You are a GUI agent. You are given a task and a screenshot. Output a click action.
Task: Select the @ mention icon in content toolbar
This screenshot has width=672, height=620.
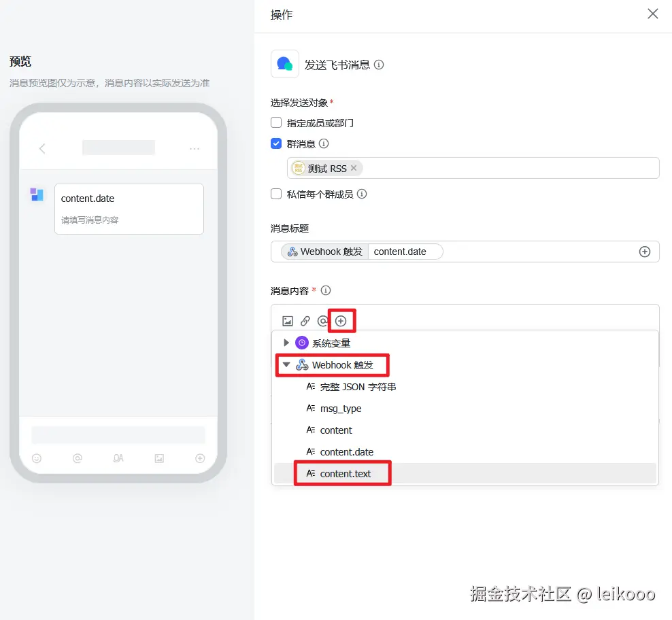(322, 321)
